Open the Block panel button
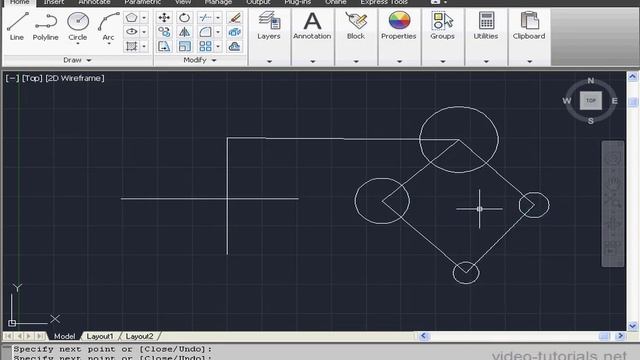Viewport: 640px width, 360px height. pyautogui.click(x=356, y=25)
